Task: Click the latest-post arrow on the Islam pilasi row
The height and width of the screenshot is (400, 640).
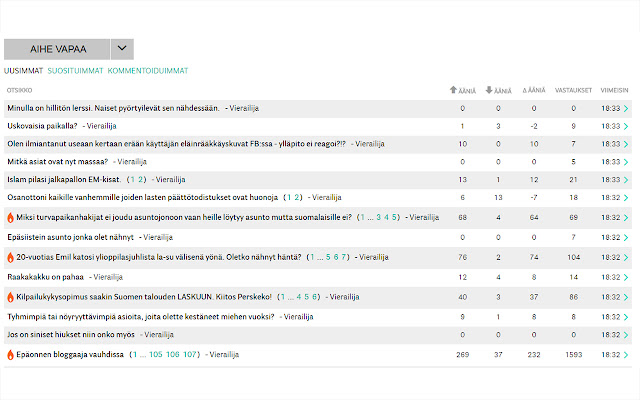Action: 626,180
